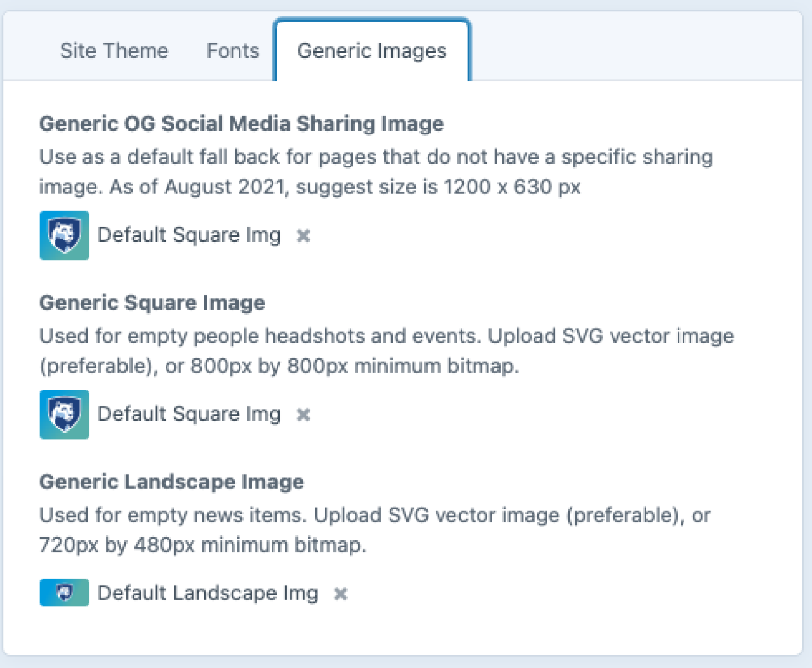Click the x icon next to Generic Square Image's Default Square Img
The height and width of the screenshot is (668, 812).
303,414
